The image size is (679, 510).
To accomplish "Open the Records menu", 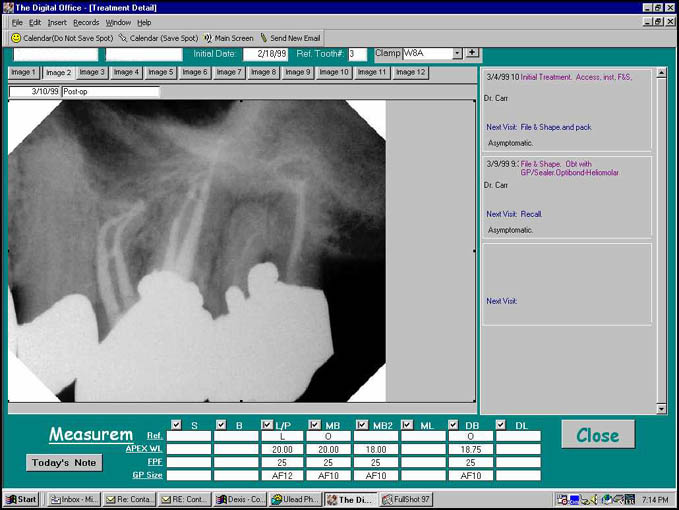I will 86,22.
